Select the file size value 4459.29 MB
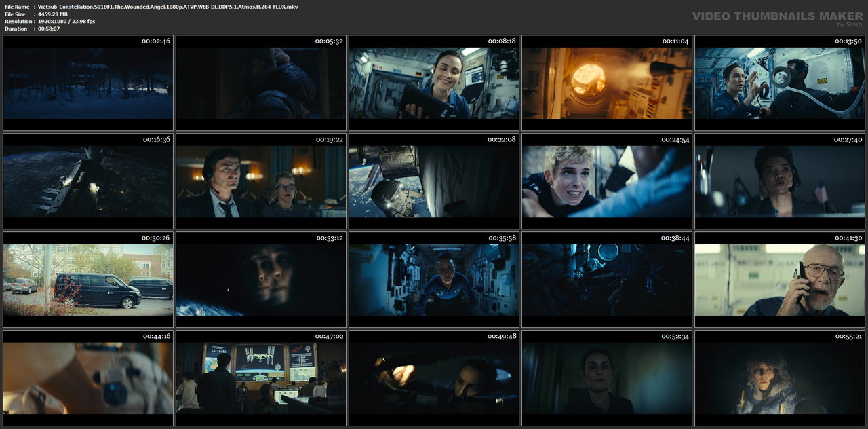 tap(53, 14)
